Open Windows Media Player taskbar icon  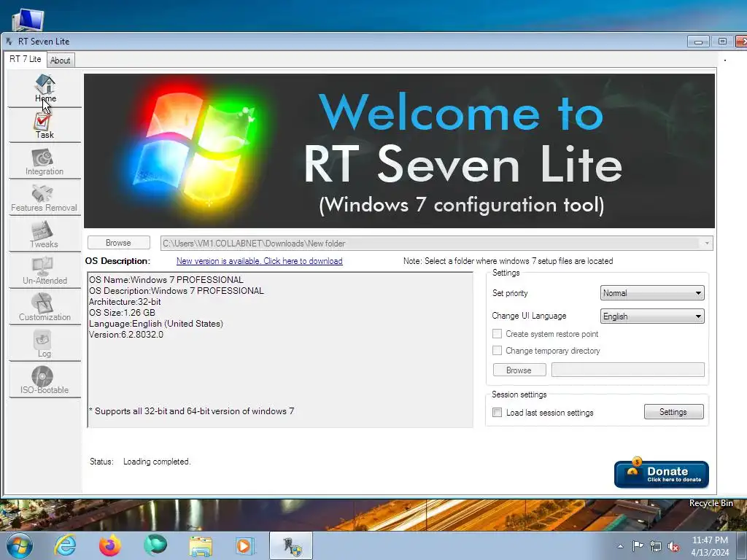(x=246, y=545)
